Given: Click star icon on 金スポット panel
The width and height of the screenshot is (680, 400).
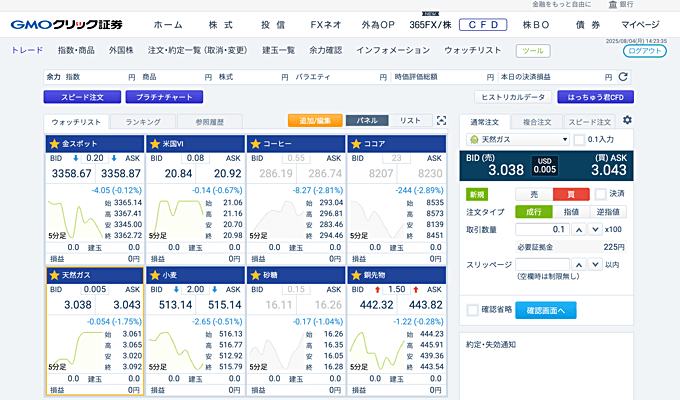Looking at the screenshot, I should pos(55,144).
